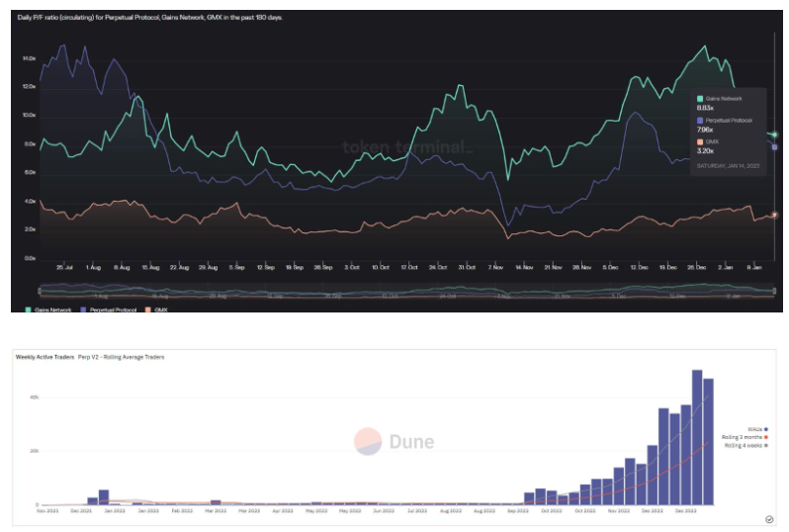
Task: Click the green Gains Network swatch in tooltip
Action: click(x=700, y=99)
